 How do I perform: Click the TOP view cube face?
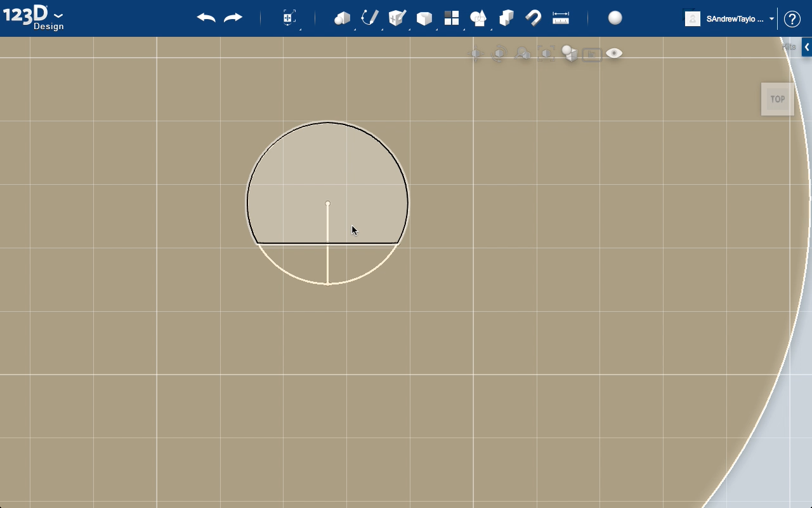[778, 99]
